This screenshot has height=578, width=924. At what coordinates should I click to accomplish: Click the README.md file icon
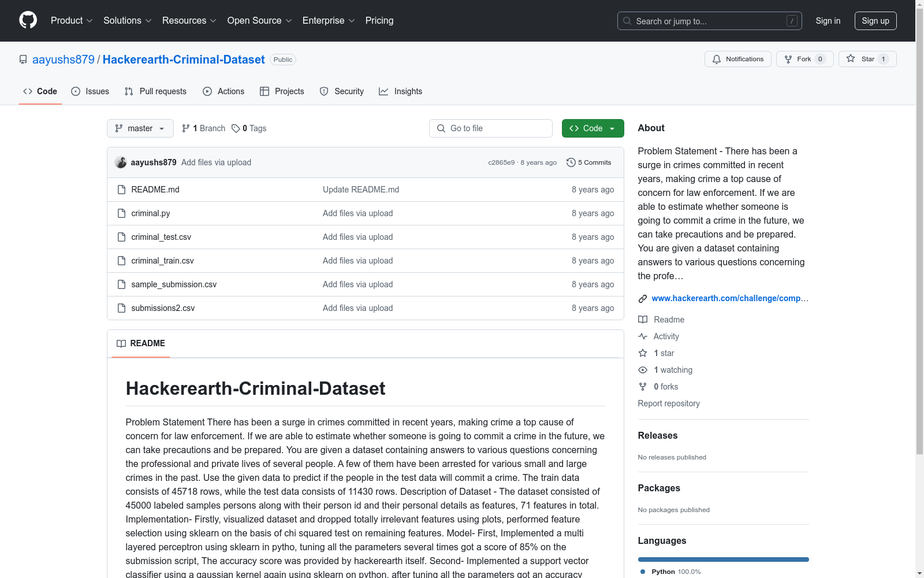[x=121, y=190]
